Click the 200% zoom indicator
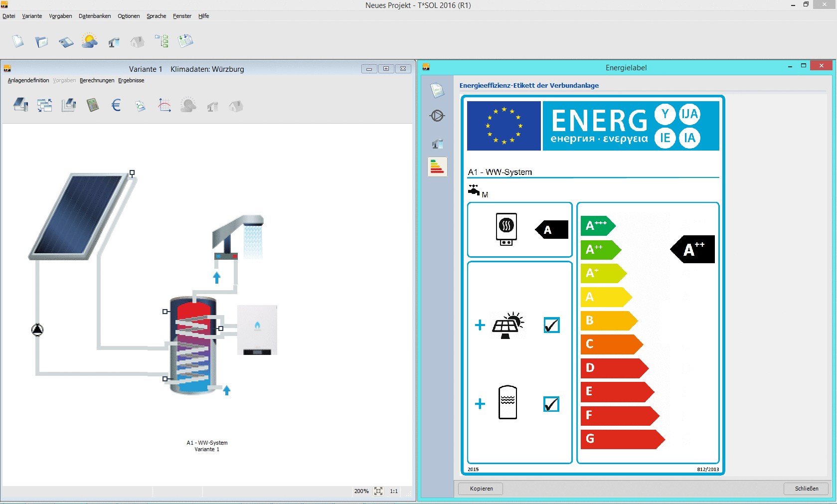837x504 pixels. [361, 491]
